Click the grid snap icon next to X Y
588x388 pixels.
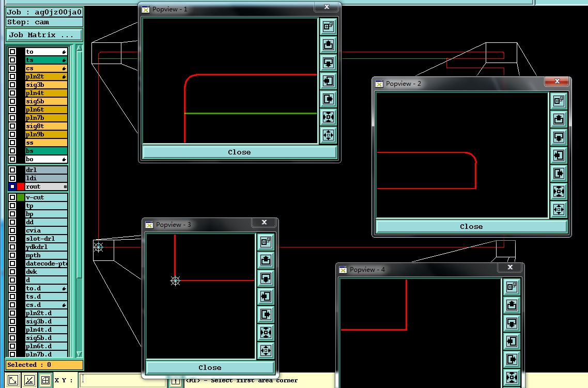coord(45,380)
